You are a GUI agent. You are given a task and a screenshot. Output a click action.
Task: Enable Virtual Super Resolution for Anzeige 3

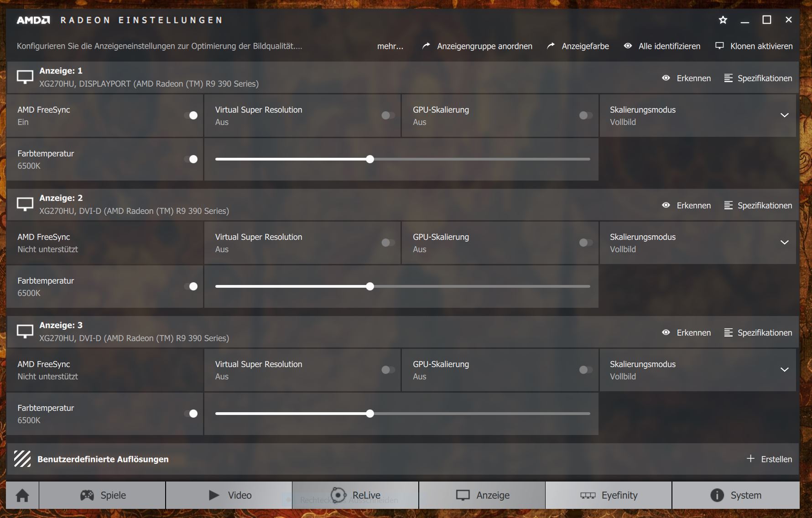(x=389, y=370)
